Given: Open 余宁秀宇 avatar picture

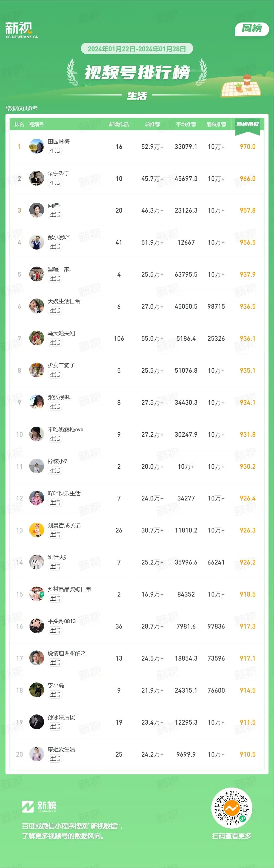Looking at the screenshot, I should (37, 178).
